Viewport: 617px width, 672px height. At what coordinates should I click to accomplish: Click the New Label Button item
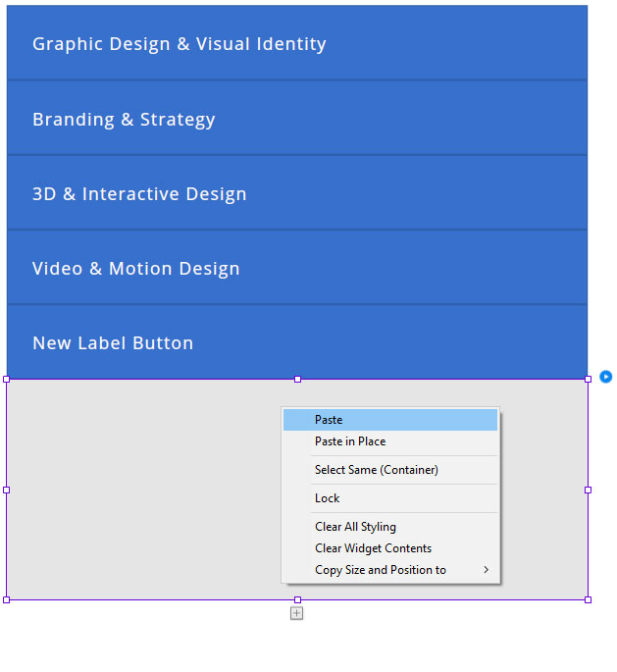pyautogui.click(x=297, y=342)
